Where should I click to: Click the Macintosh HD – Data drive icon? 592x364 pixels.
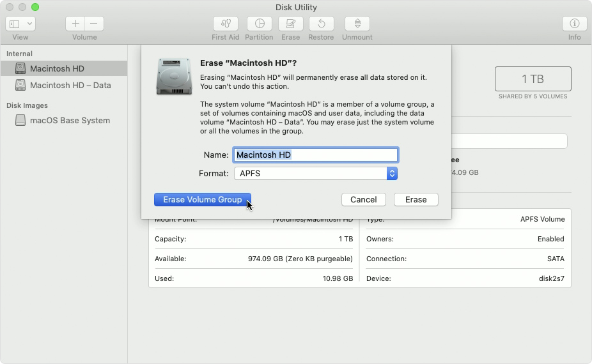pyautogui.click(x=20, y=85)
